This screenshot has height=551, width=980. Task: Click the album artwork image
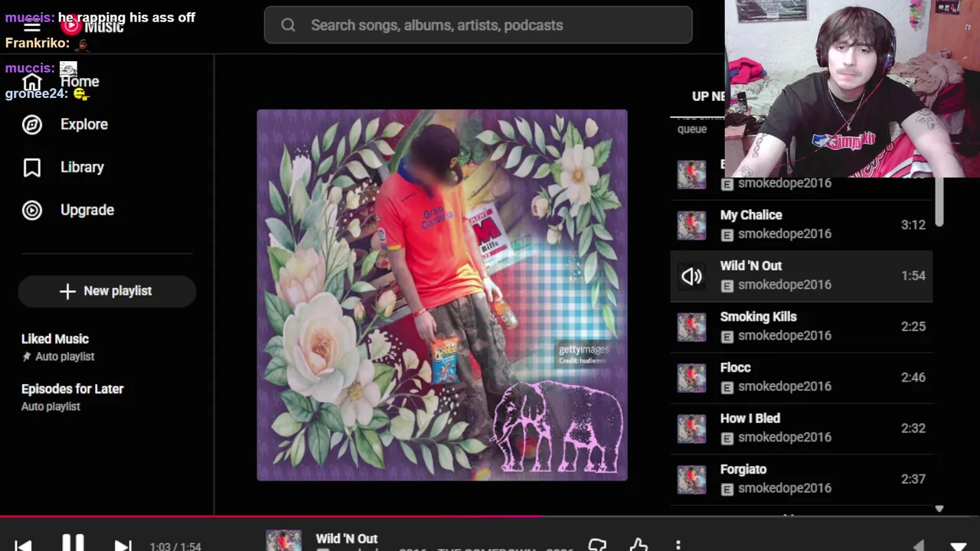coord(442,295)
